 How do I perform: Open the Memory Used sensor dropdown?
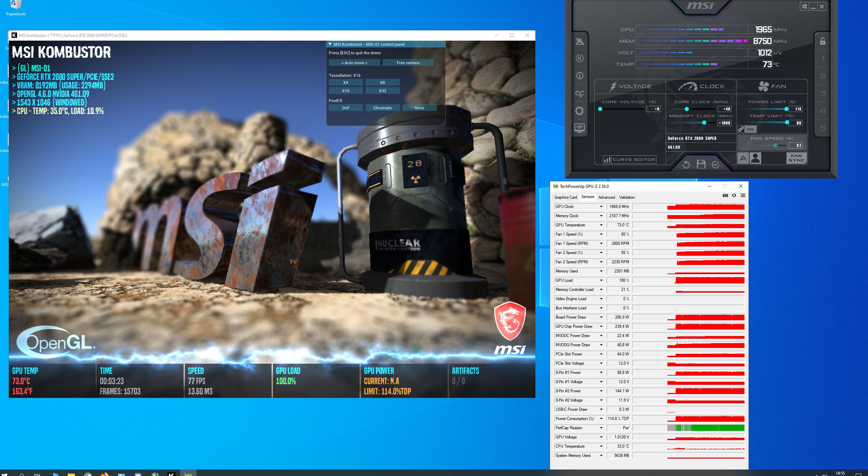click(x=601, y=271)
